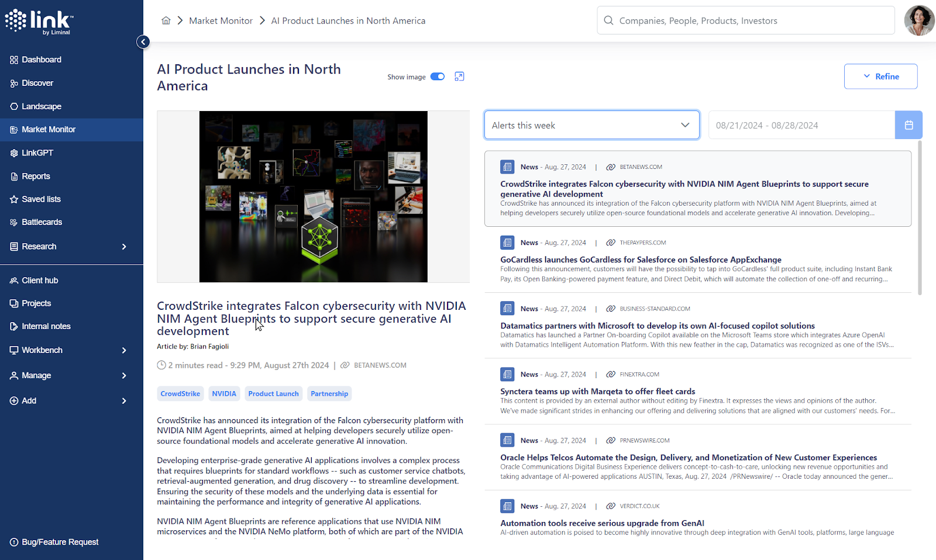Image resolution: width=936 pixels, height=560 pixels.
Task: Select the NVIDIA tag
Action: point(224,393)
